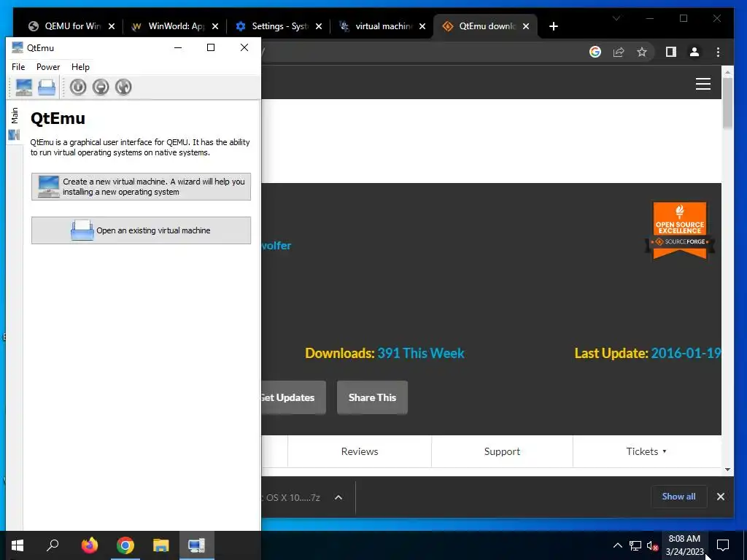Open the notification center icon
Screen dimensions: 747x560
tap(723, 545)
